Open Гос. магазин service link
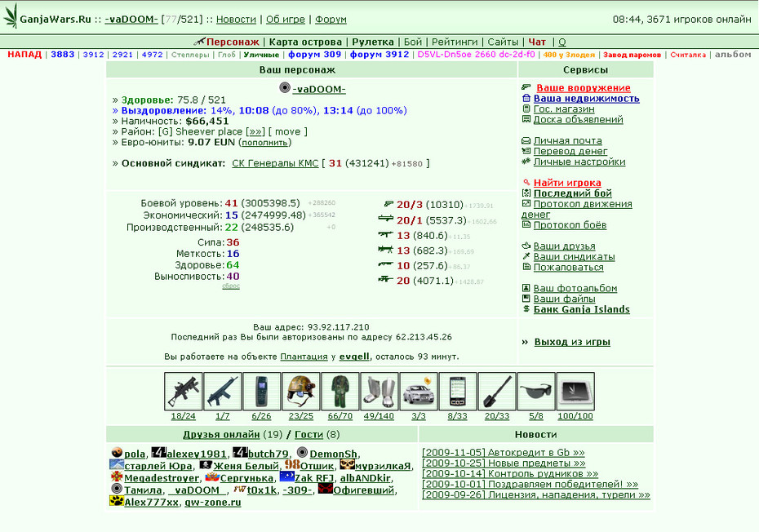759x532 pixels. point(564,109)
